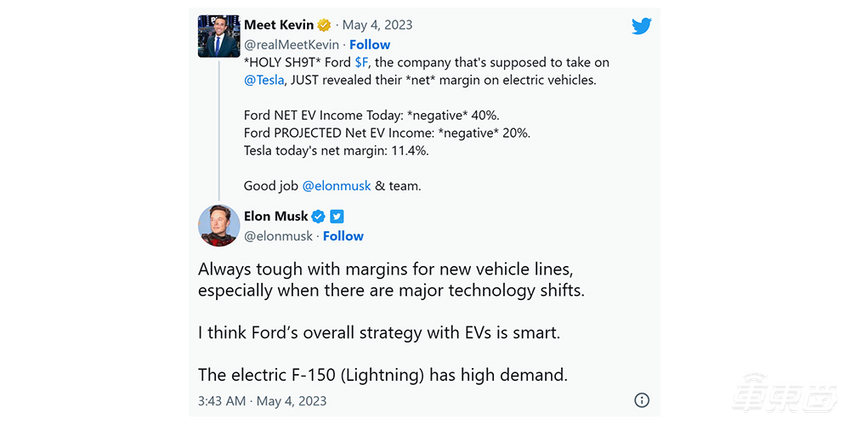Open the Meet Kevin display name

point(278,24)
